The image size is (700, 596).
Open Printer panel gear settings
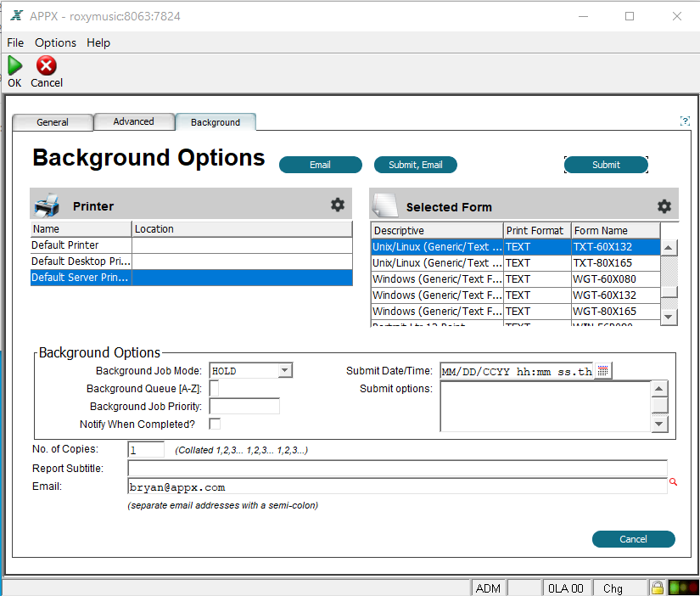click(x=338, y=205)
